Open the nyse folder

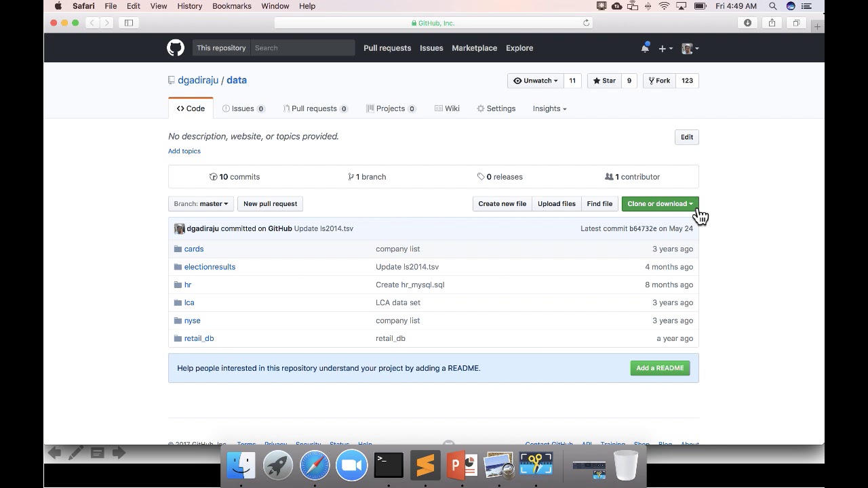point(193,321)
